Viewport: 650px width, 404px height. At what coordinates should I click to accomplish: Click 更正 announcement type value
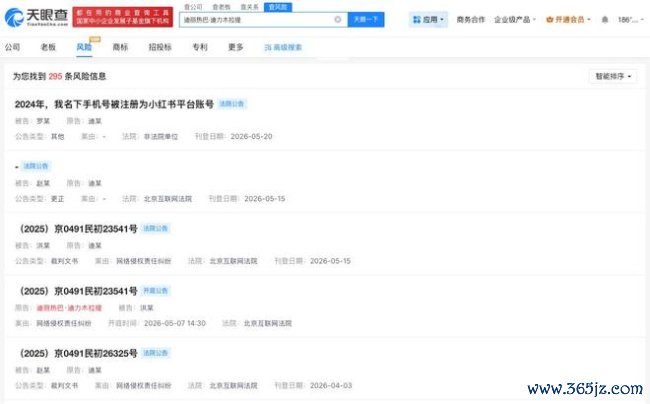point(58,199)
